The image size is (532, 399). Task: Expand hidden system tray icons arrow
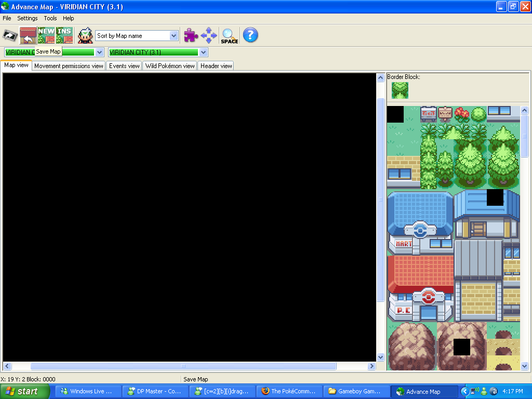tap(465, 392)
